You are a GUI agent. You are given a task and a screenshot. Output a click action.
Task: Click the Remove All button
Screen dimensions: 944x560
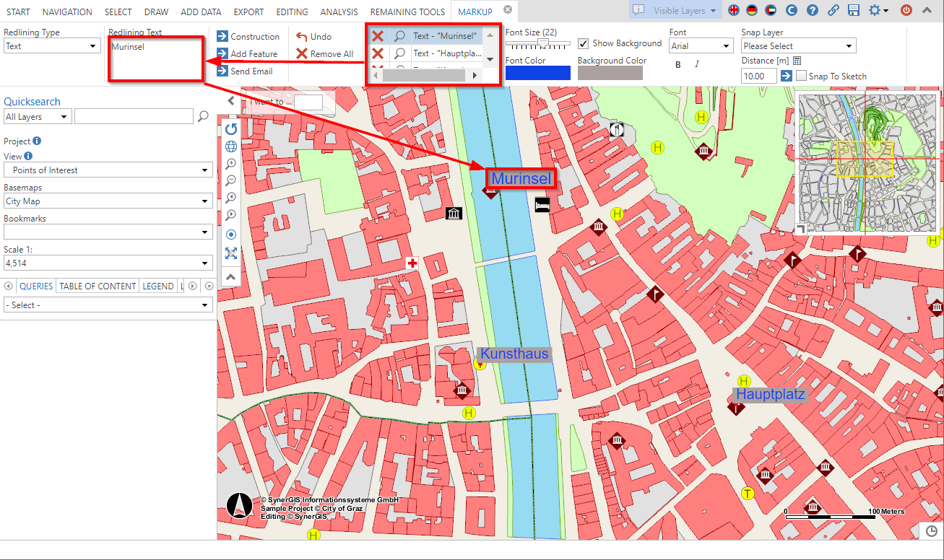click(324, 54)
